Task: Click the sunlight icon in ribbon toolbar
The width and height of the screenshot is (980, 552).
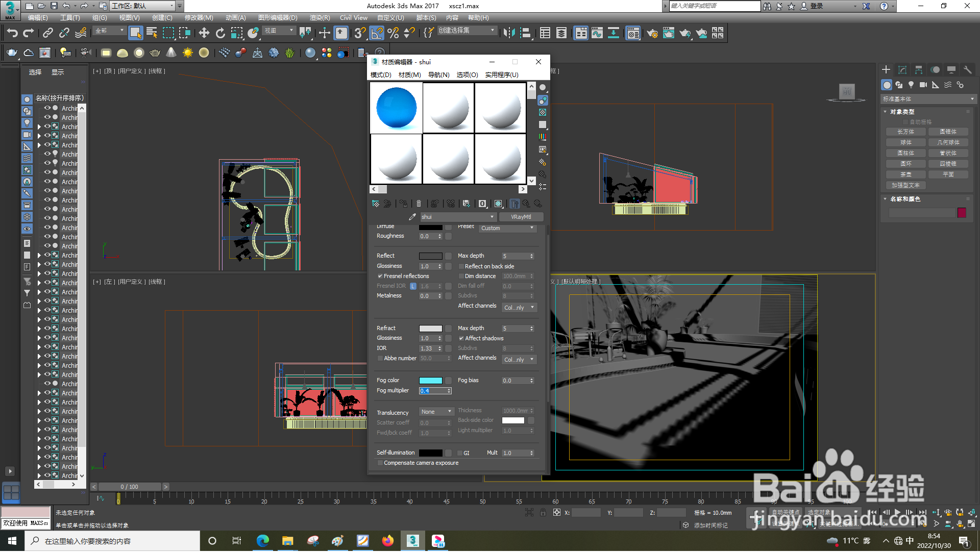Action: [x=187, y=53]
